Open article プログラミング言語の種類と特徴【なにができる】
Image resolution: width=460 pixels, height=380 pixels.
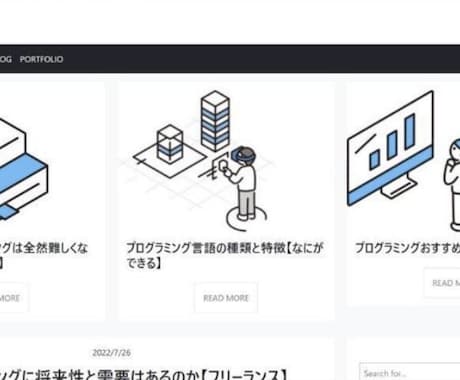click(224, 255)
